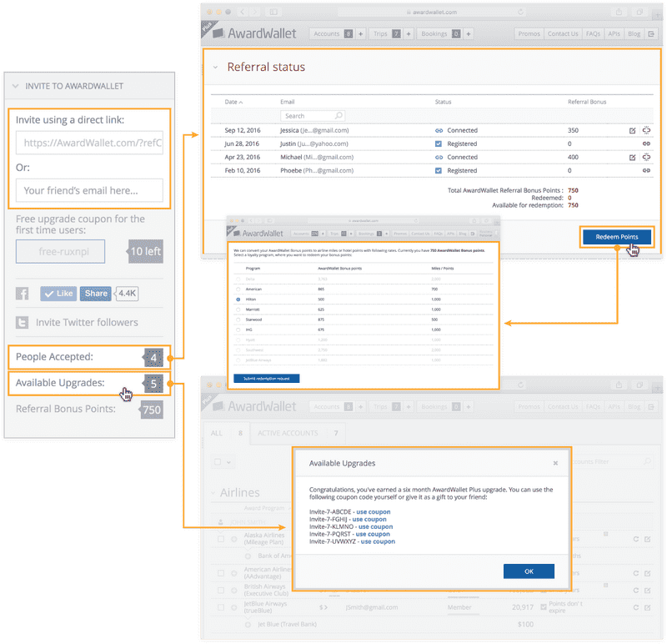Image resolution: width=667 pixels, height=644 pixels.
Task: Toggle browser sidebar in Referral status window
Action: pyautogui.click(x=273, y=12)
